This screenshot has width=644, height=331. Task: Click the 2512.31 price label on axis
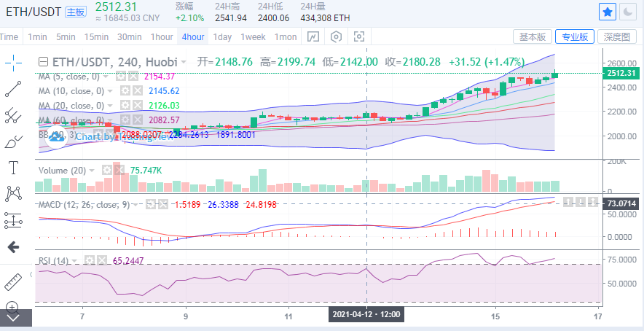pos(621,73)
